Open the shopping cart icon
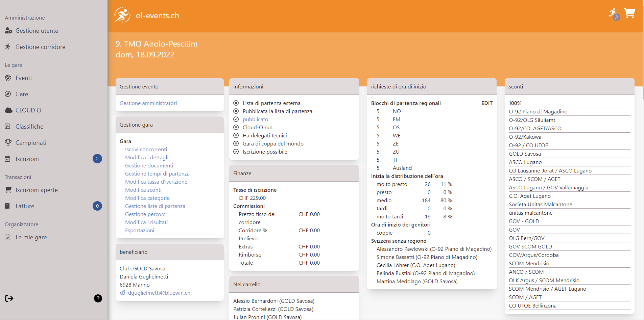The width and height of the screenshot is (644, 320). coord(629,14)
